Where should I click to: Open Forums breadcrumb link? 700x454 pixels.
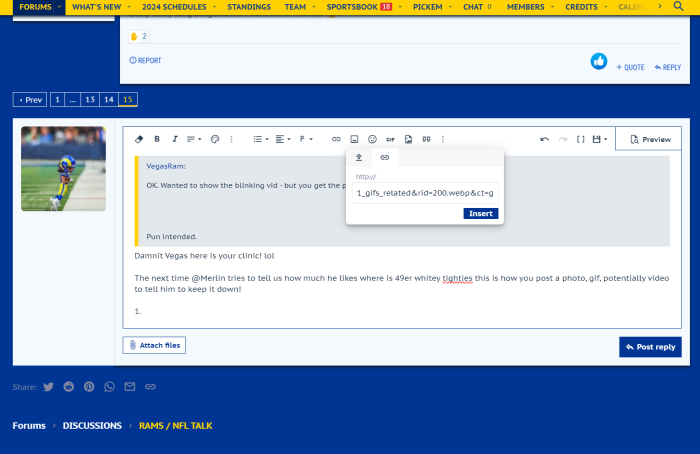(29, 425)
